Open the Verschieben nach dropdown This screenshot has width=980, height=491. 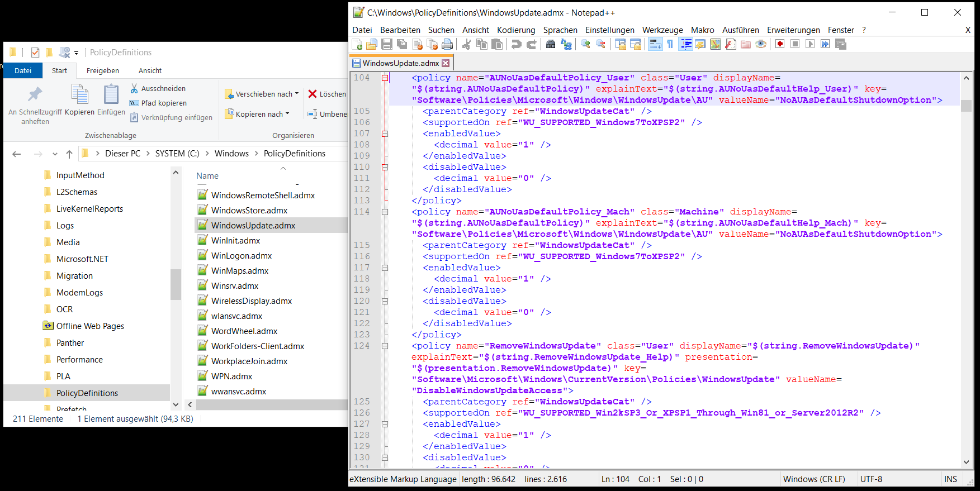click(262, 94)
